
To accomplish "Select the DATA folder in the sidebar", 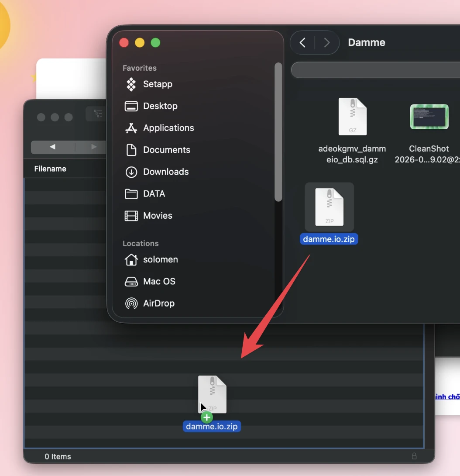I will pyautogui.click(x=145, y=194).
